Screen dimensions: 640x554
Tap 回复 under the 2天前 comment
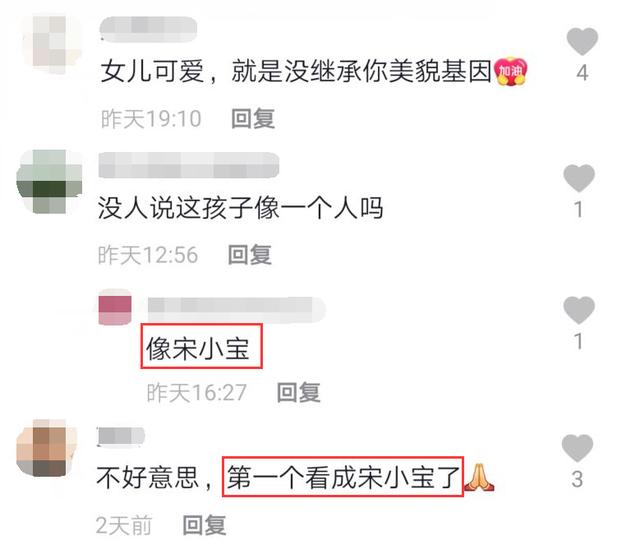click(x=204, y=525)
